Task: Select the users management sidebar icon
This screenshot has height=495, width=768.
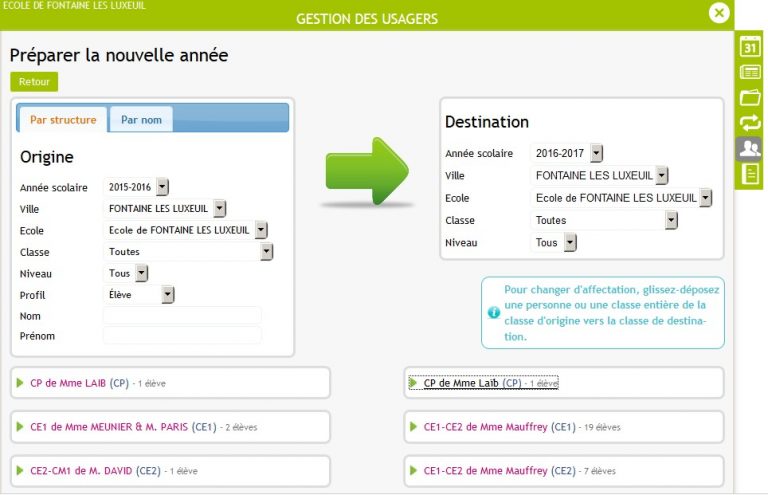Action: click(x=749, y=148)
